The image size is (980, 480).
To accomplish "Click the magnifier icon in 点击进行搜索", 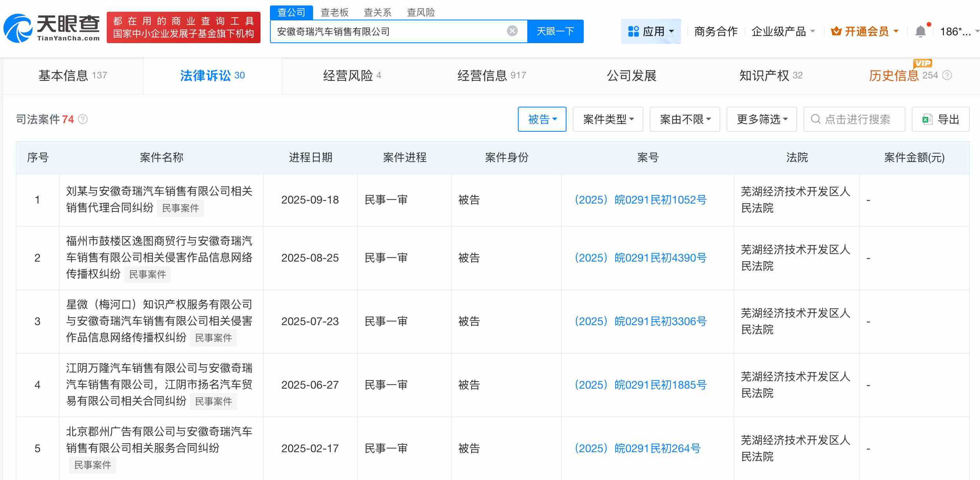I will click(x=816, y=120).
